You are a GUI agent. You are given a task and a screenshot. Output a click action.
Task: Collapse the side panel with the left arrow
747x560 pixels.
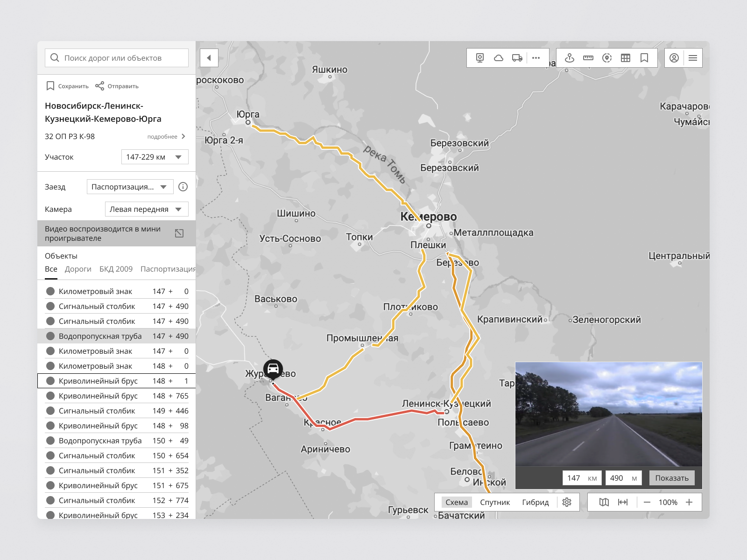[209, 58]
